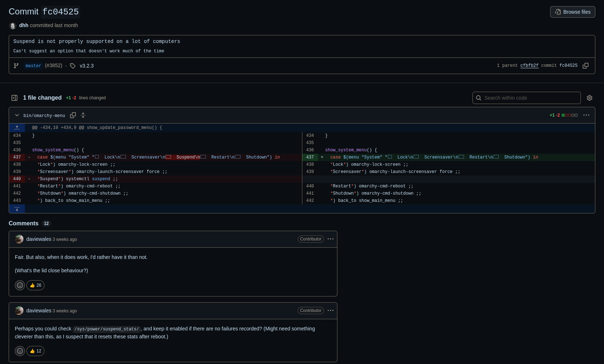Expand diff lines upward above line 434
The image size is (604, 364).
[17, 127]
